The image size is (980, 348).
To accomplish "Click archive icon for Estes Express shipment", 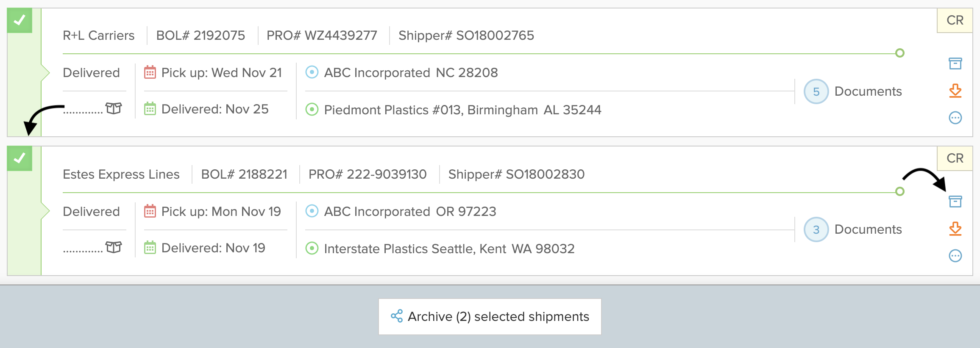I will coord(955,202).
